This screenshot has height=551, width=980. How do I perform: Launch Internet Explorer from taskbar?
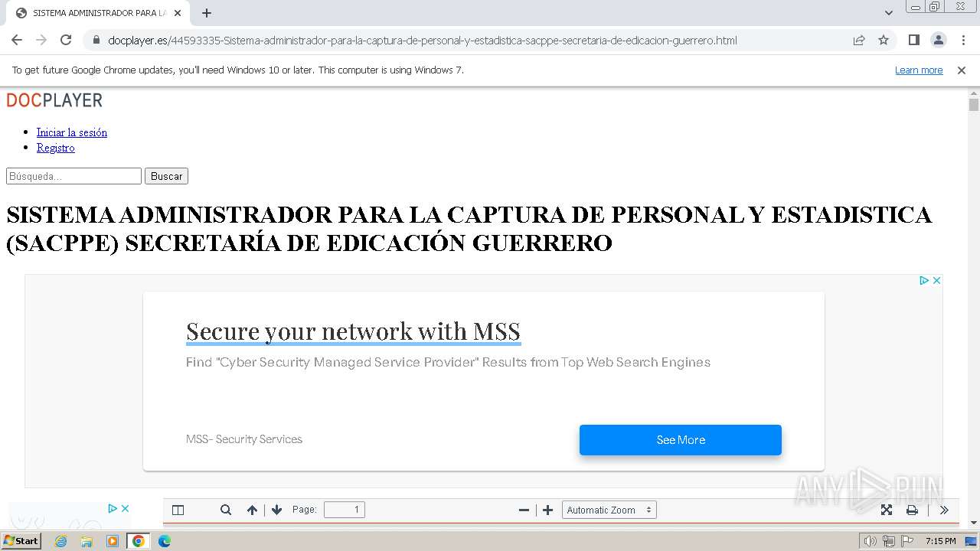click(x=61, y=541)
